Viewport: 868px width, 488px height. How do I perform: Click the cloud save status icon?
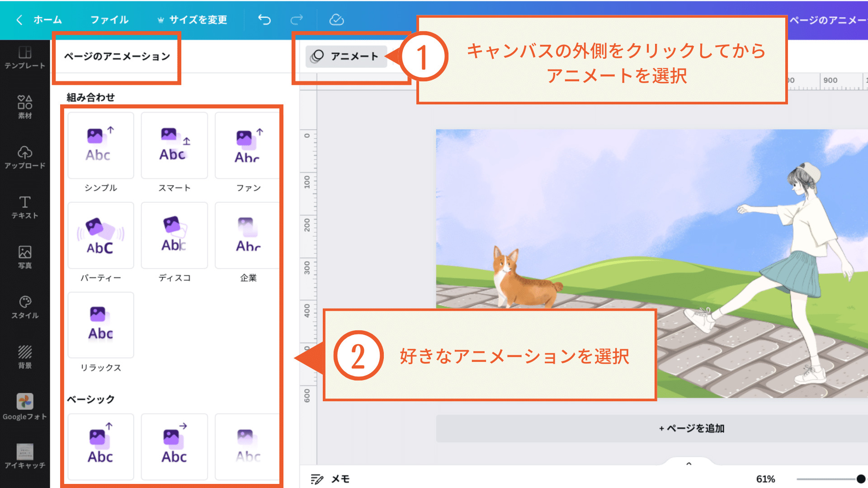[x=336, y=19]
